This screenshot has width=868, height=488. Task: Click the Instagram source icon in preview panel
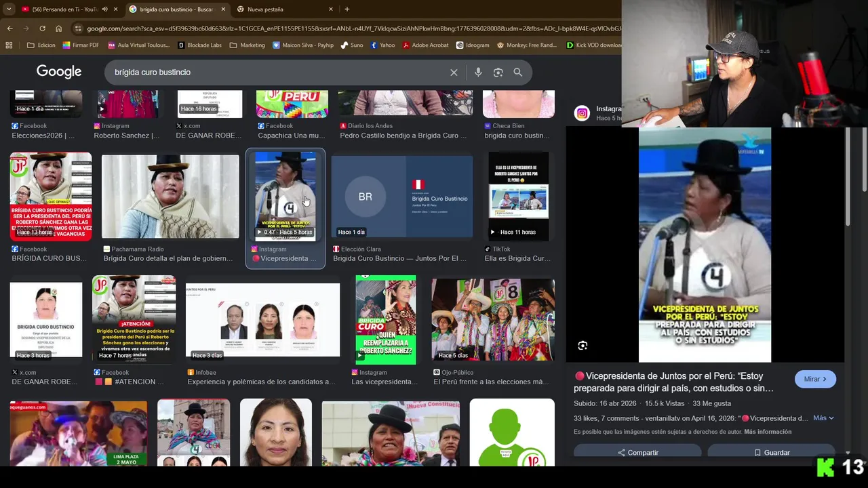coord(582,113)
